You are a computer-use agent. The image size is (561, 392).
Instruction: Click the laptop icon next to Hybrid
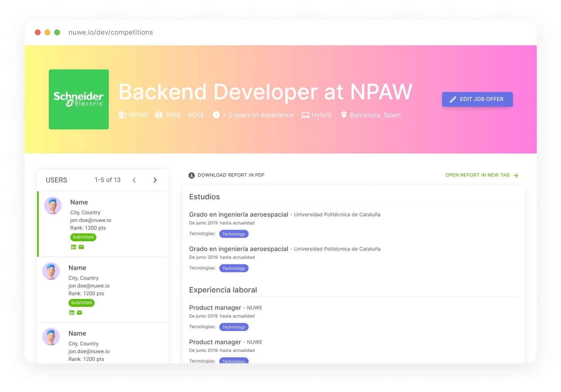click(305, 115)
